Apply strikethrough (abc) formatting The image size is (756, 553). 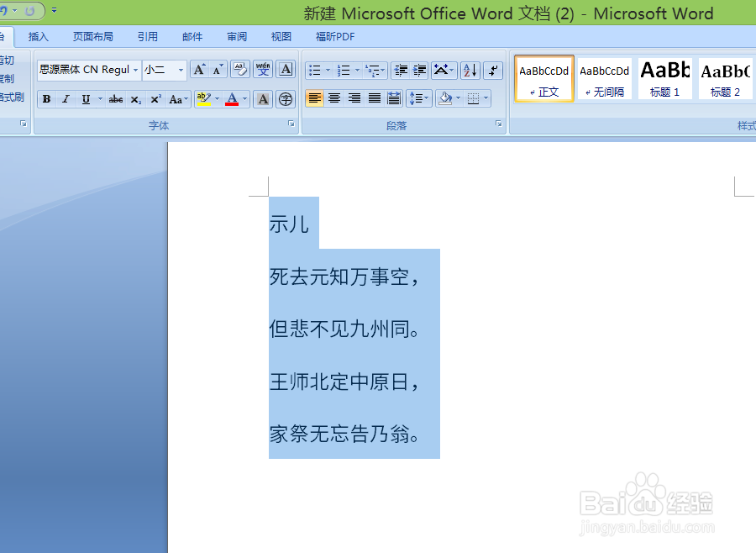pos(116,99)
